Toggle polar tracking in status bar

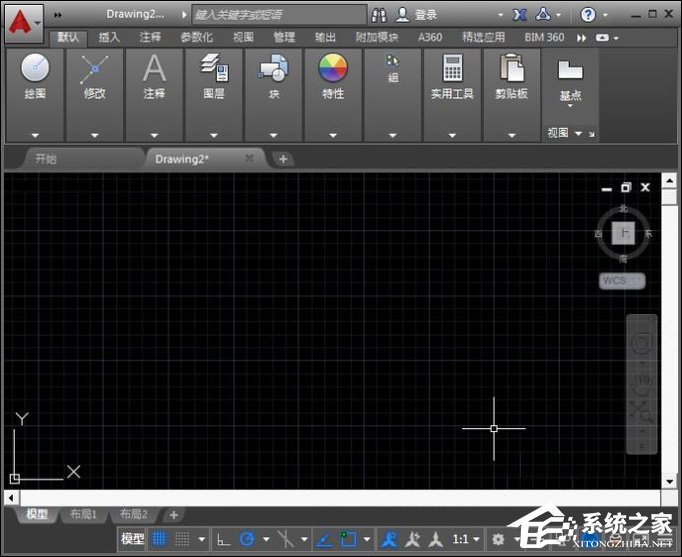247,539
